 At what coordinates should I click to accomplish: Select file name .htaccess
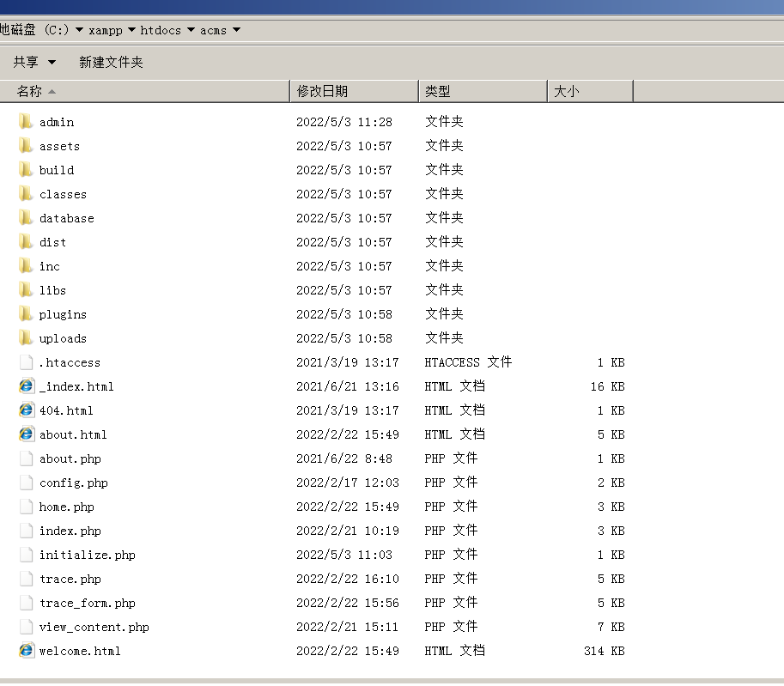click(70, 362)
